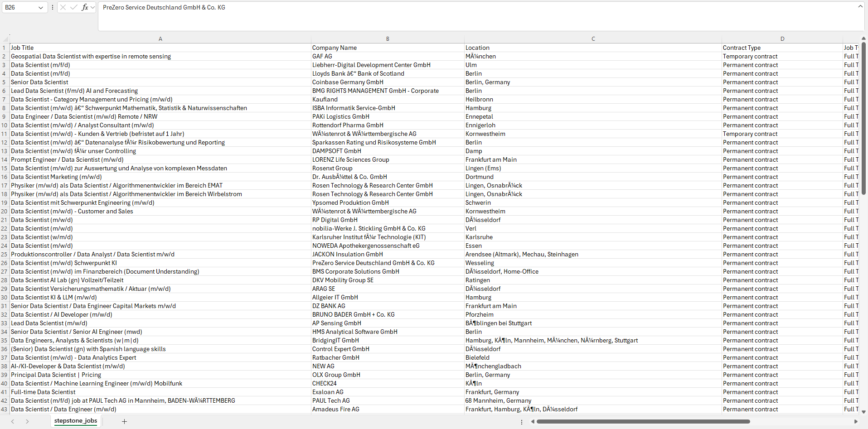Select Temporary contract cell in row 11

(x=782, y=134)
